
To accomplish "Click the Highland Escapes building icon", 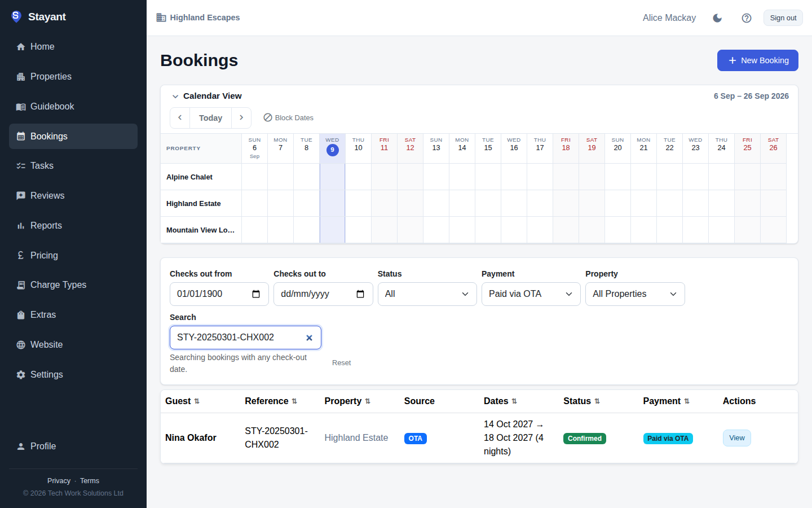I will pyautogui.click(x=161, y=17).
